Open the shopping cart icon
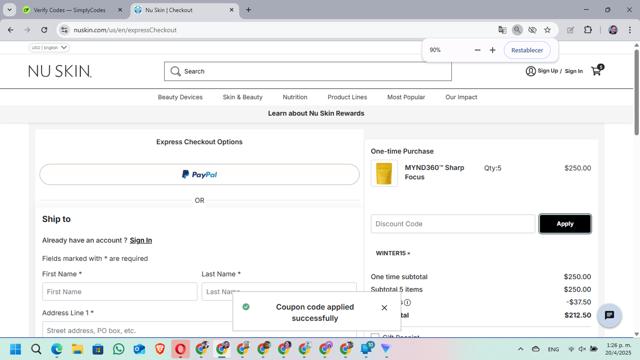The height and width of the screenshot is (360, 640). 597,70
